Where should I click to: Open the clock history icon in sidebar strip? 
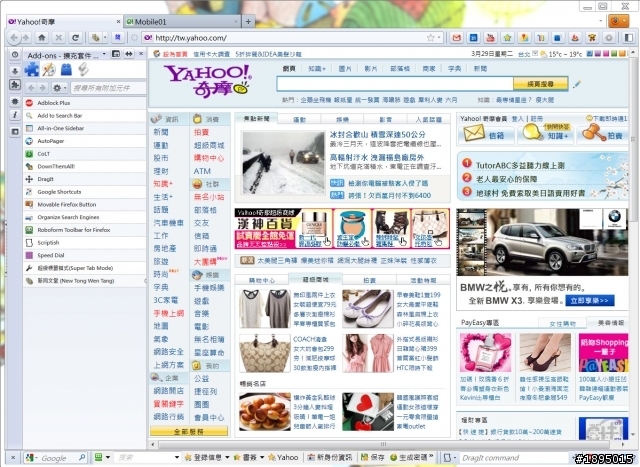pos(15,54)
